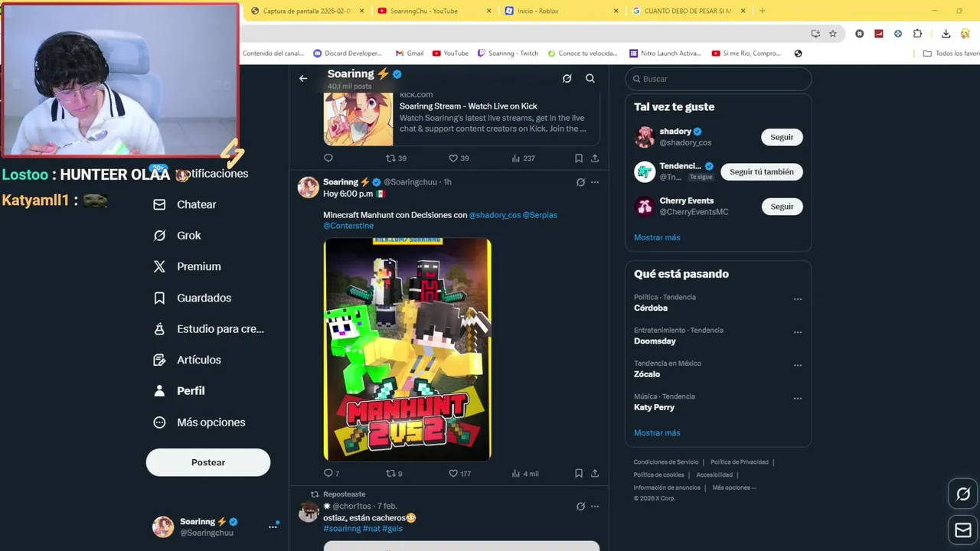Open Política de Privacidad footer link
The height and width of the screenshot is (551, 980).
[x=740, y=462]
